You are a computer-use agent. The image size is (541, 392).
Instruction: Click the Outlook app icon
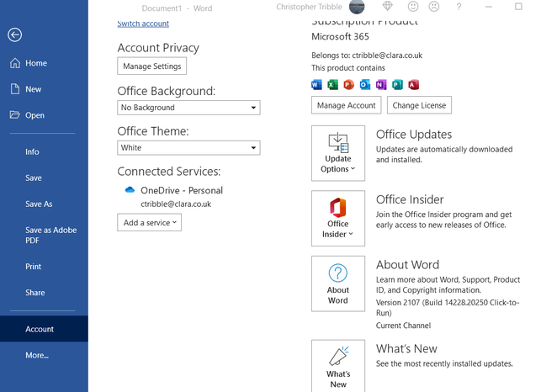pyautogui.click(x=365, y=85)
